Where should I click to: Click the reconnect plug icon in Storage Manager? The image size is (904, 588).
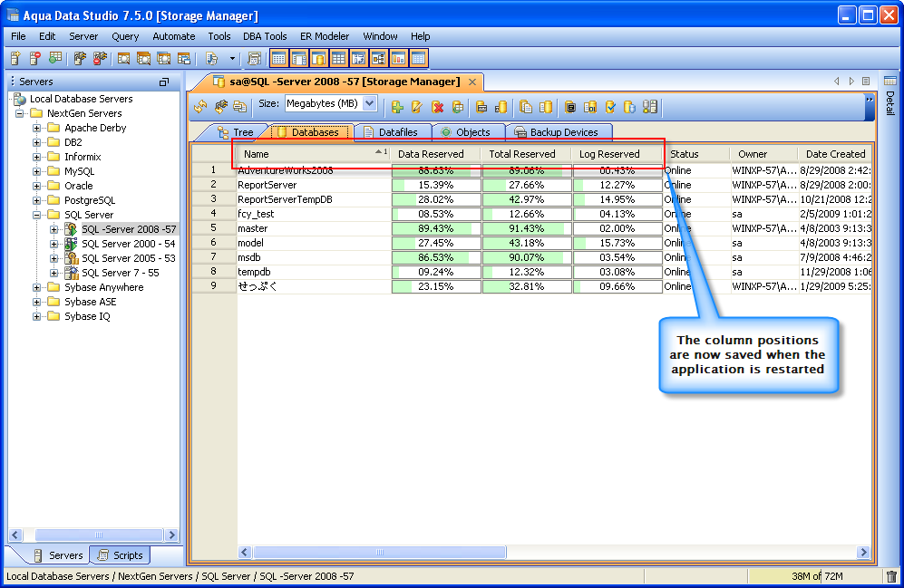click(x=221, y=107)
